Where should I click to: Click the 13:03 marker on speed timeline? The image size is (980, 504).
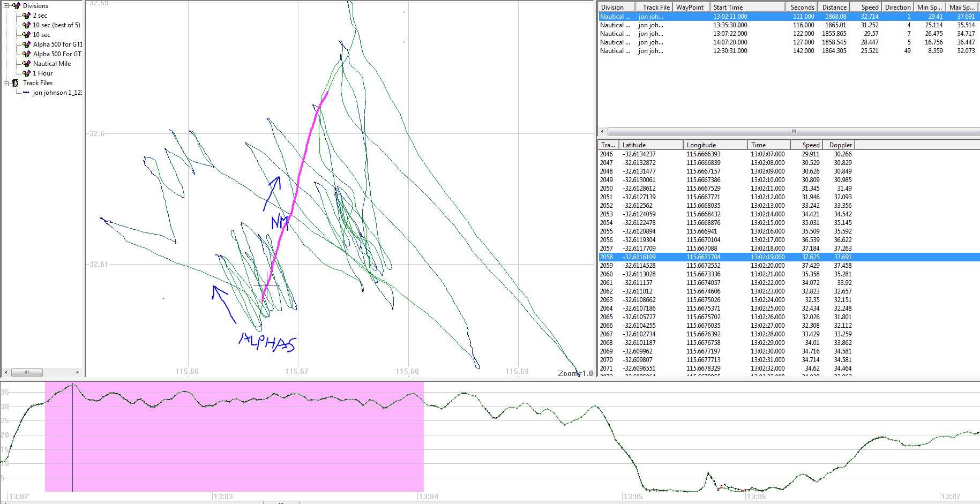coord(222,497)
